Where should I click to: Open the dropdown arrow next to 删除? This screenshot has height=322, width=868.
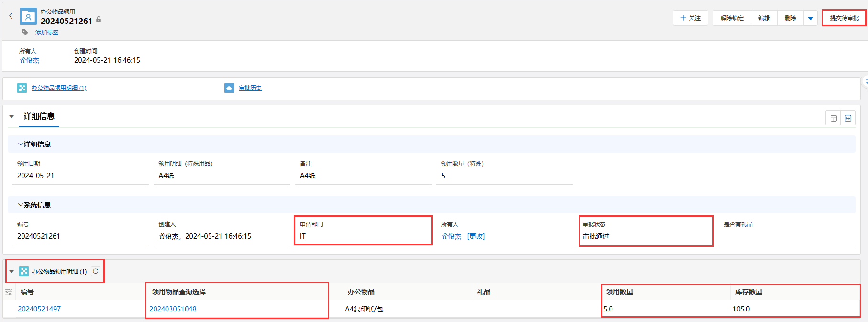811,18
